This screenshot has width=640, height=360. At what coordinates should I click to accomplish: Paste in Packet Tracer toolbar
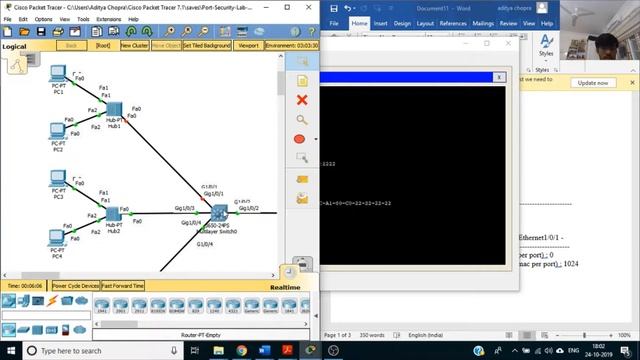[113, 31]
